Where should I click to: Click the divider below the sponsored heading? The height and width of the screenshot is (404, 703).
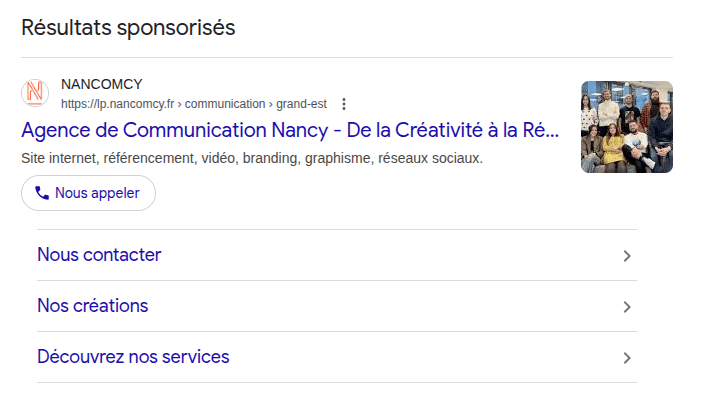click(346, 57)
